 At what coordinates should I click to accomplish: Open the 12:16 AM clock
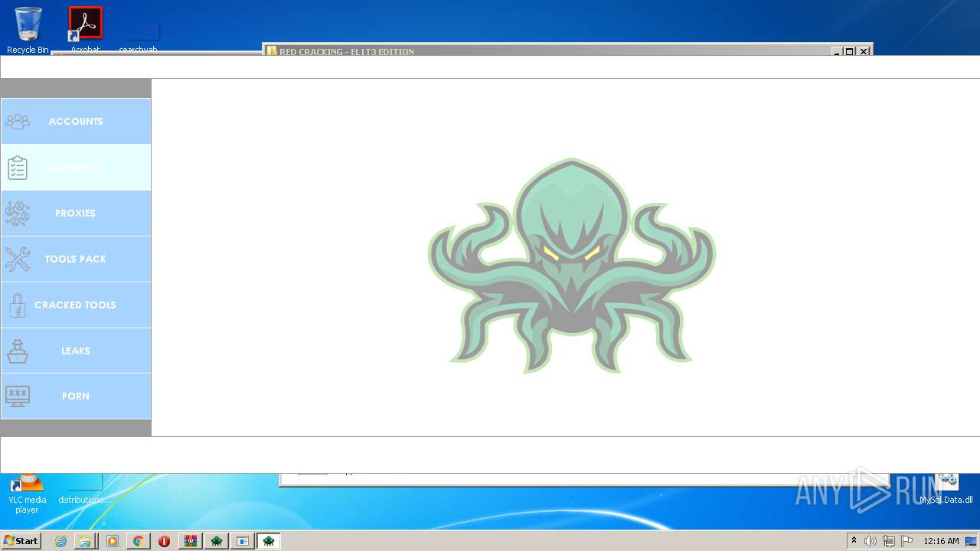point(941,541)
